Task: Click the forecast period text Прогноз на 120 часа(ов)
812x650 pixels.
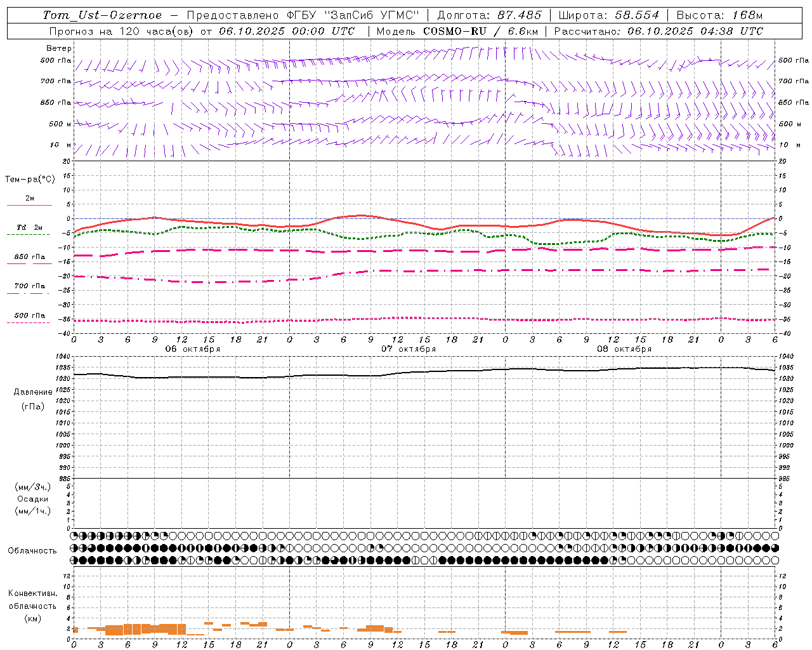Action: click(x=122, y=31)
